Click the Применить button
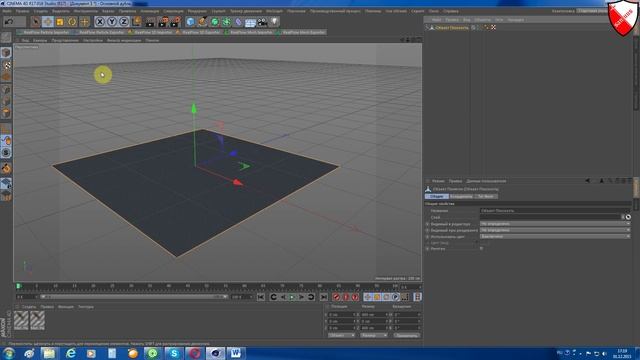The height and width of the screenshot is (360, 640). [407, 336]
